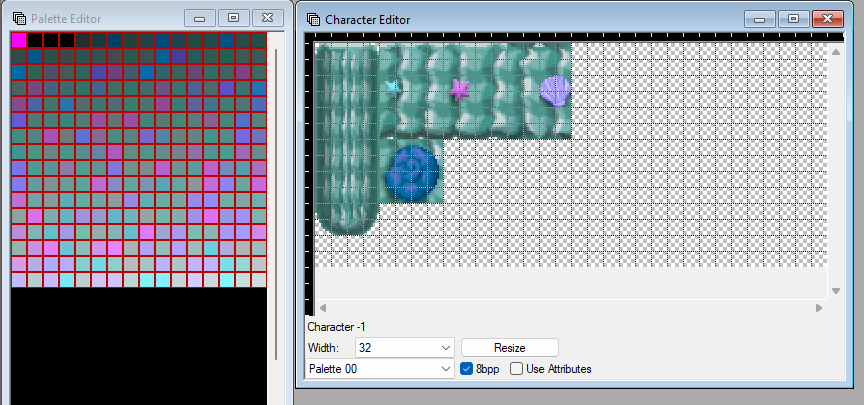Click the blue spiral shell tile
The width and height of the screenshot is (864, 405).
click(x=411, y=171)
